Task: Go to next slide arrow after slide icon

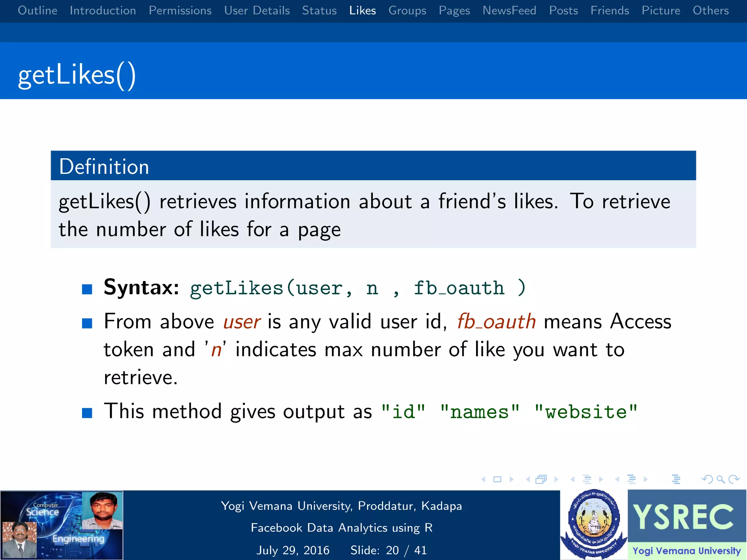Action: pyautogui.click(x=511, y=479)
